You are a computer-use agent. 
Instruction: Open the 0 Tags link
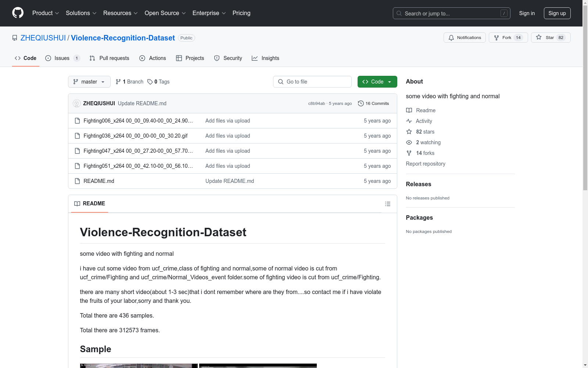[158, 82]
